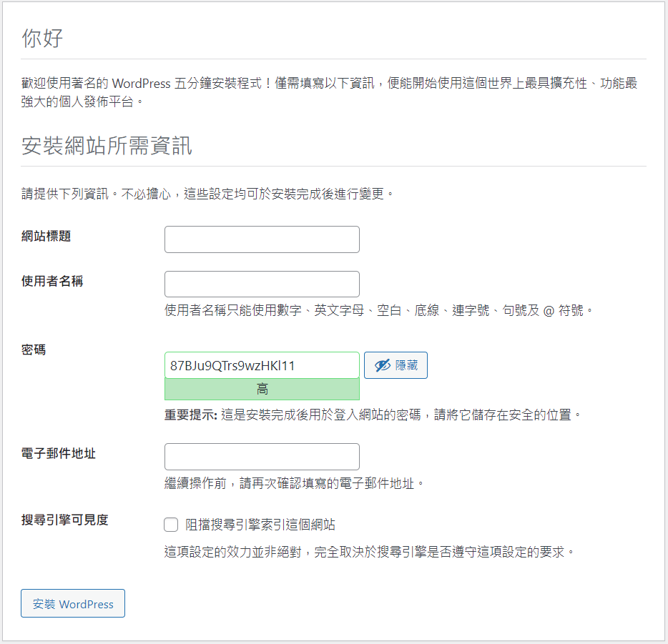Click the crossed-eye icon beside the password
The image size is (668, 644).
coord(382,365)
